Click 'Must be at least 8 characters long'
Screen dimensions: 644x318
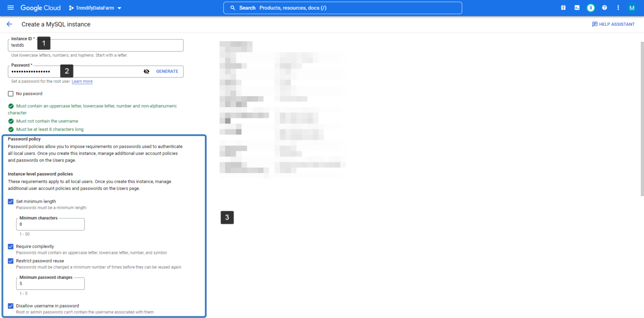click(x=50, y=129)
